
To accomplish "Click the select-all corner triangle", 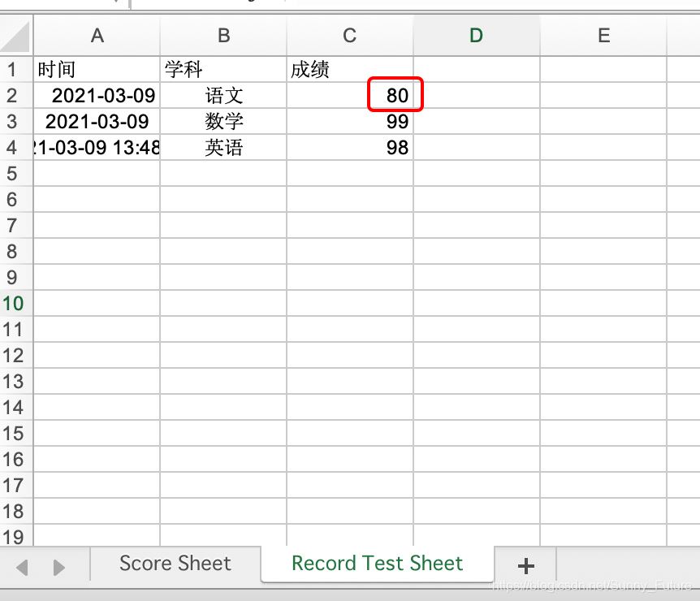I will pos(16,37).
